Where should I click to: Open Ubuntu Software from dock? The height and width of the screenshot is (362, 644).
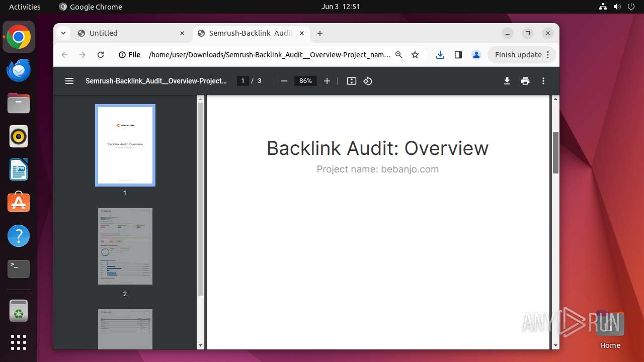(19, 203)
